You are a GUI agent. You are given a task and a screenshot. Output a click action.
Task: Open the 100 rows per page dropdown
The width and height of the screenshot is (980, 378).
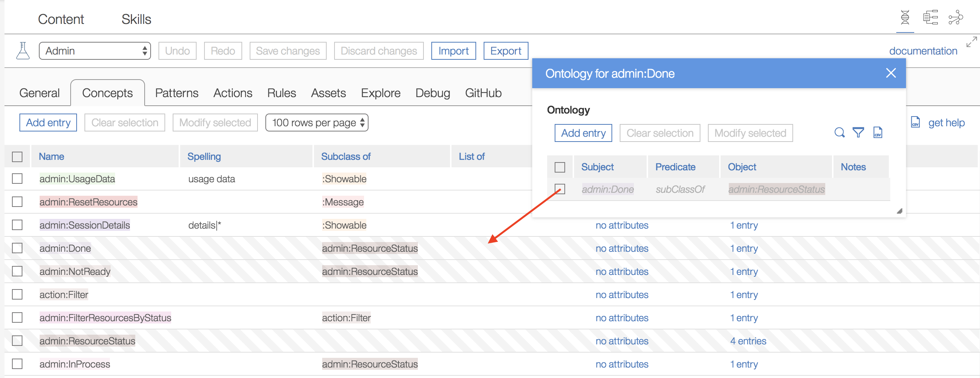coord(317,123)
